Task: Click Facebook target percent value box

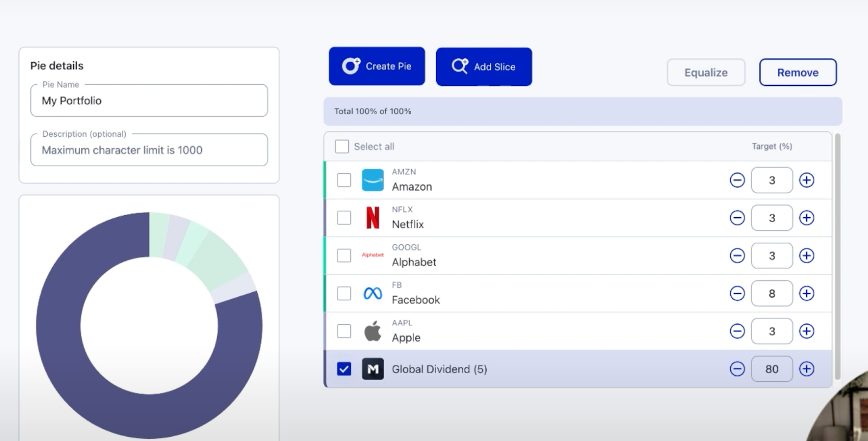Action: pyautogui.click(x=772, y=293)
